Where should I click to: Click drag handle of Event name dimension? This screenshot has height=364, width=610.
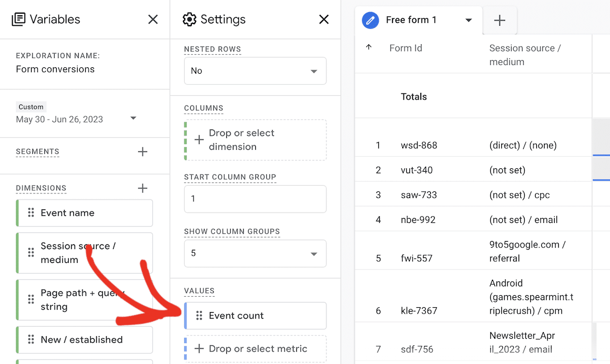[x=31, y=213]
